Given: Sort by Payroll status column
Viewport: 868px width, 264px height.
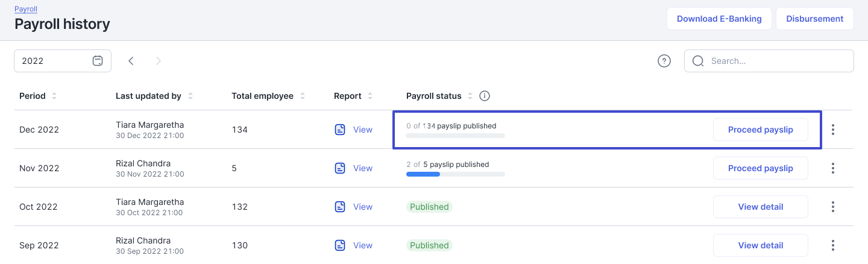Looking at the screenshot, I should pos(470,96).
